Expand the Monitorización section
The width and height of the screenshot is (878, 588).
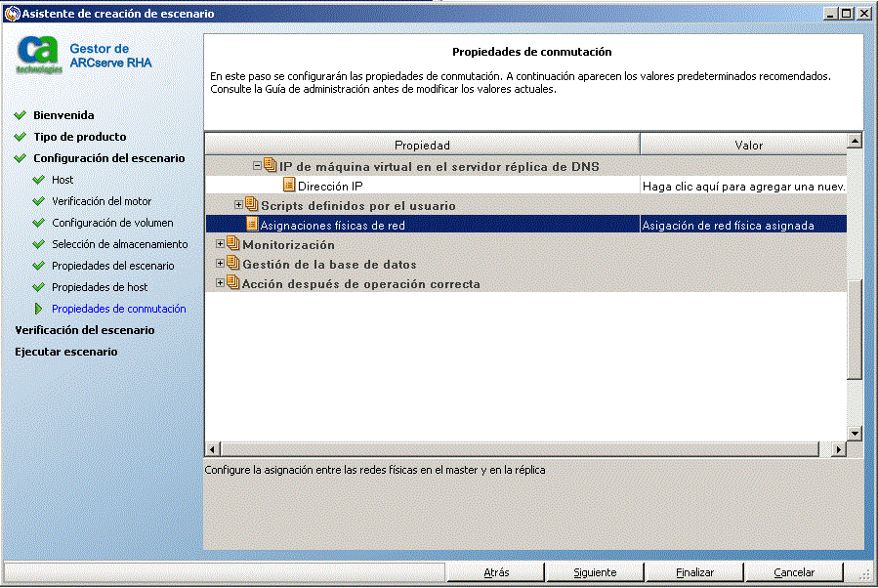point(220,244)
